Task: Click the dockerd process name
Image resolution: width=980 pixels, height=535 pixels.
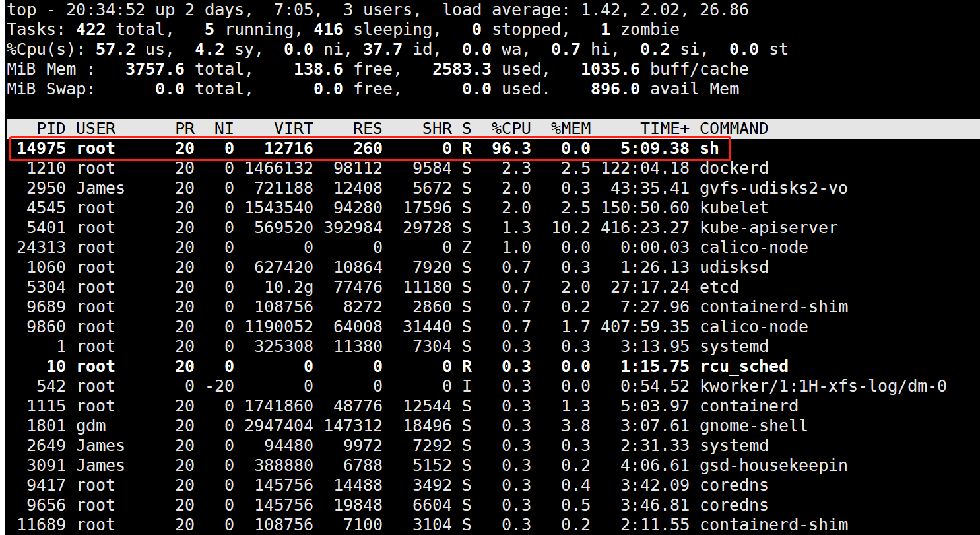Action: click(734, 168)
